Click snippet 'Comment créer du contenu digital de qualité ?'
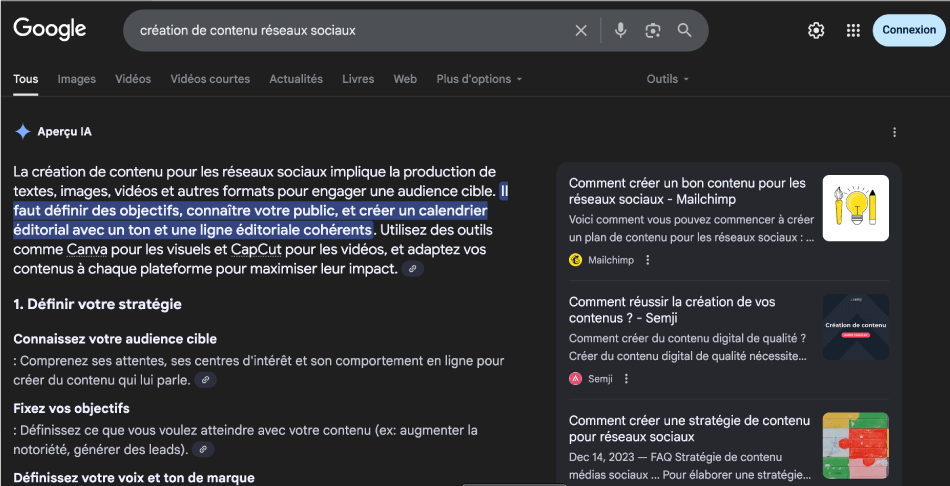 coord(688,347)
